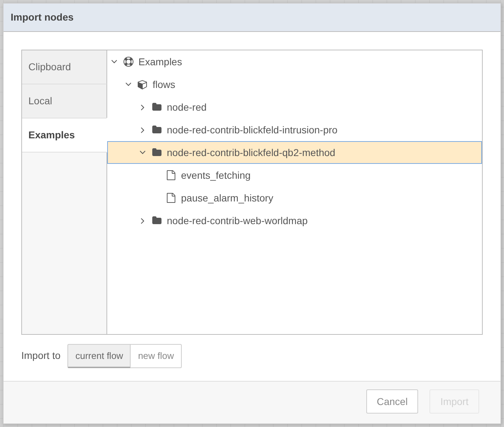Select the node-red-contrib-blickfeld-qb2-method label
This screenshot has width=504, height=427.
[251, 152]
